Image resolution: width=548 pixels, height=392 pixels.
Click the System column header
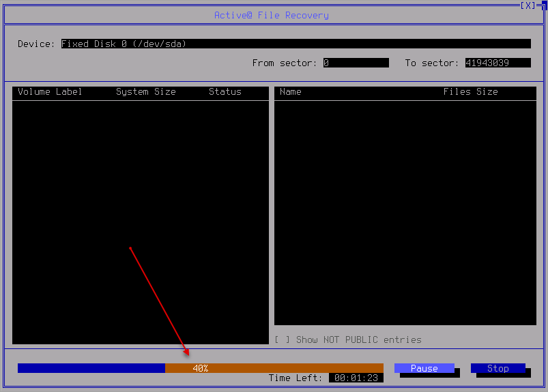[132, 92]
